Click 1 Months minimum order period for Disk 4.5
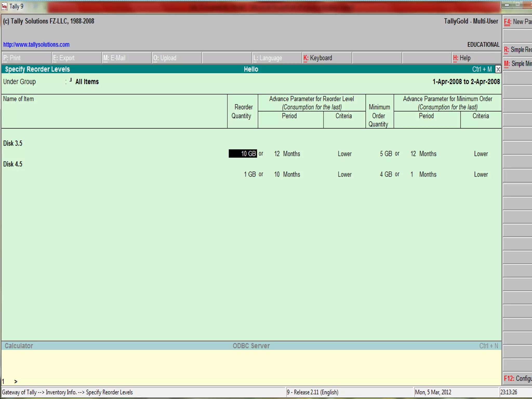532x399 pixels. (423, 174)
